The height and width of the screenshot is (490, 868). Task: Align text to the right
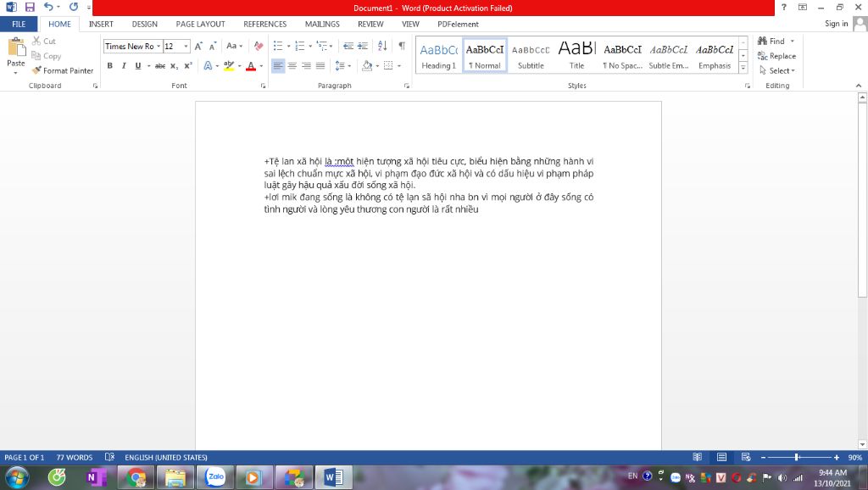[306, 65]
